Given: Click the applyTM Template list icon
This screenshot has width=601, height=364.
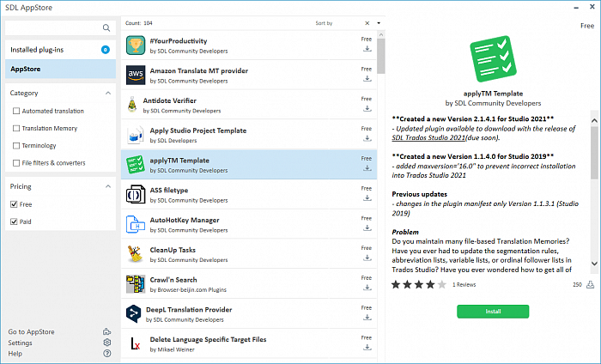Looking at the screenshot, I should click(x=136, y=165).
